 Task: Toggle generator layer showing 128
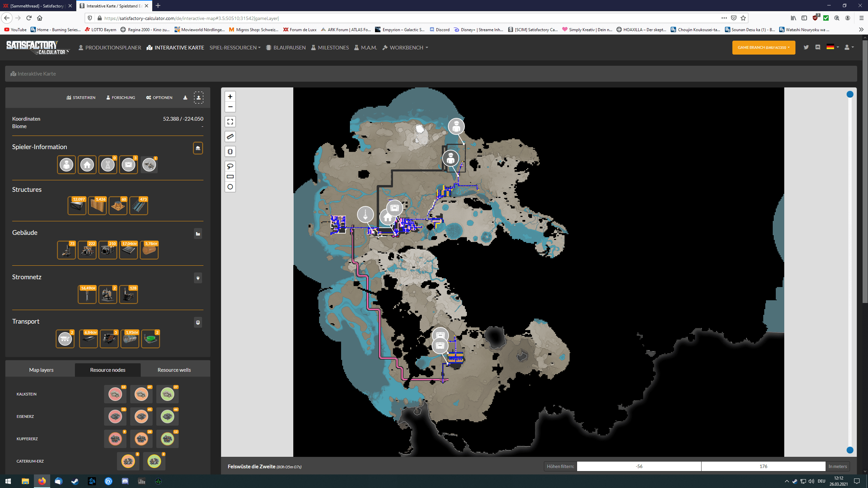(x=129, y=294)
